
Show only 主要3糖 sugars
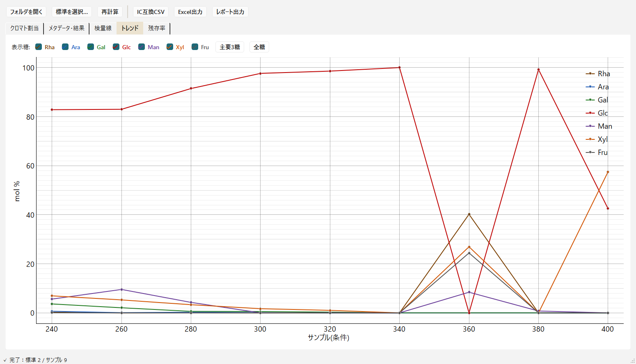(230, 47)
